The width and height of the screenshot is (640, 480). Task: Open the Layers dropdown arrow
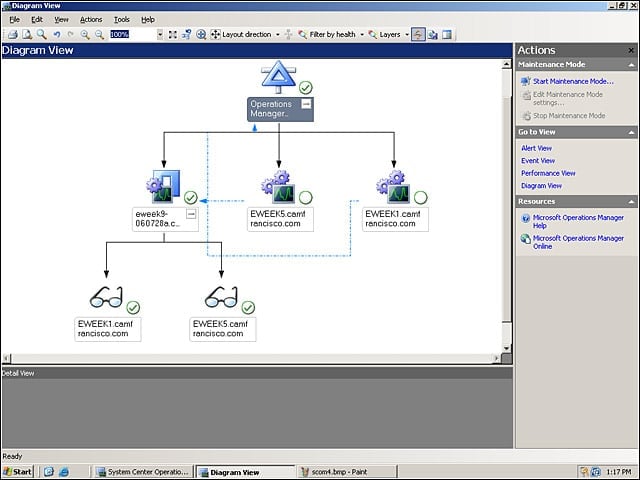[x=407, y=35]
